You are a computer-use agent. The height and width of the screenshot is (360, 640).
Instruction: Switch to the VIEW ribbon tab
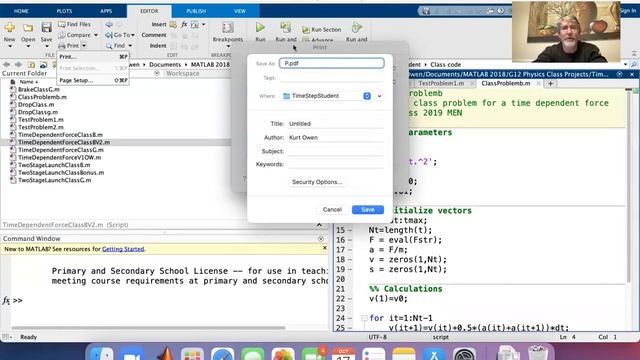(240, 11)
